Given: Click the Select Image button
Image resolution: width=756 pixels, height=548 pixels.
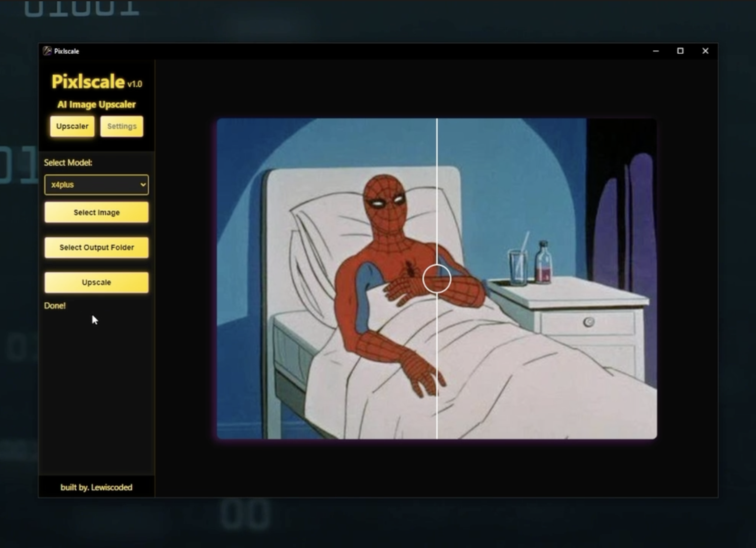Looking at the screenshot, I should (x=97, y=212).
